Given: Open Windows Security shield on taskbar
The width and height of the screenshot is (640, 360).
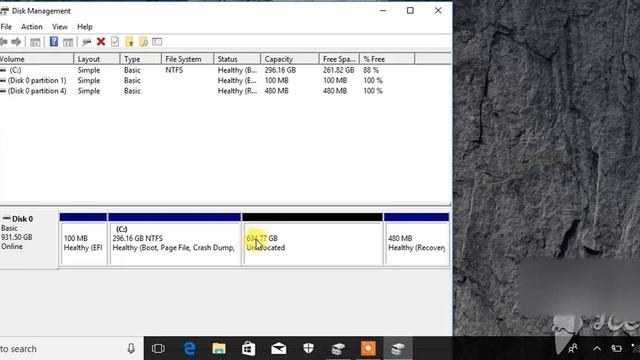Looking at the screenshot, I should pyautogui.click(x=309, y=349).
